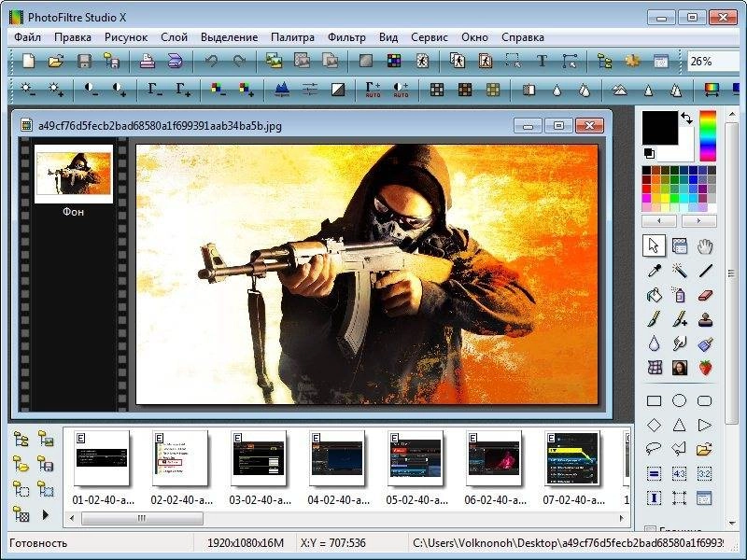Open thumbnail 06-02-40-a... in explorer
747x560 pixels.
coord(494,458)
